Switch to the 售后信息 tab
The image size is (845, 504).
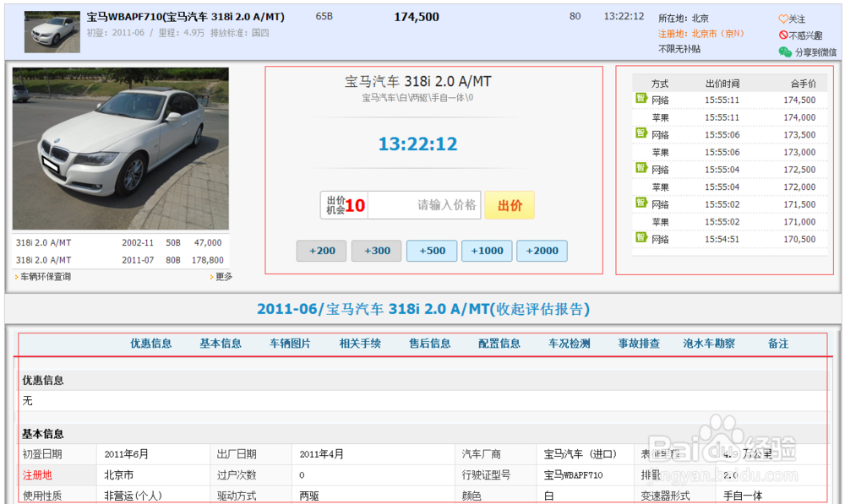pos(429,344)
